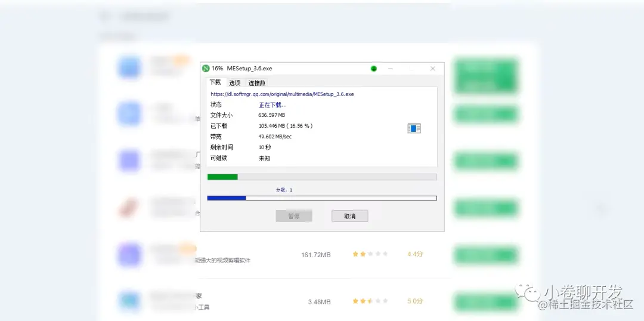The width and height of the screenshot is (644, 321).
Task: Click the green button in the 161.72MB row
Action: [x=485, y=255]
